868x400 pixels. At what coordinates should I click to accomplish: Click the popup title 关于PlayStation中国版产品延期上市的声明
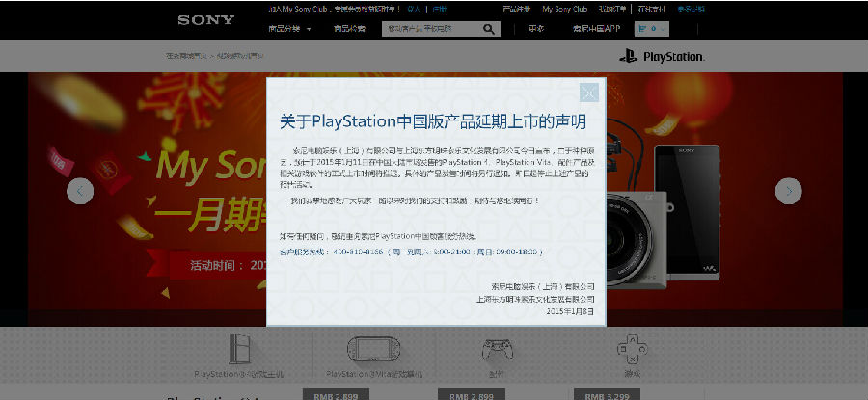point(433,121)
